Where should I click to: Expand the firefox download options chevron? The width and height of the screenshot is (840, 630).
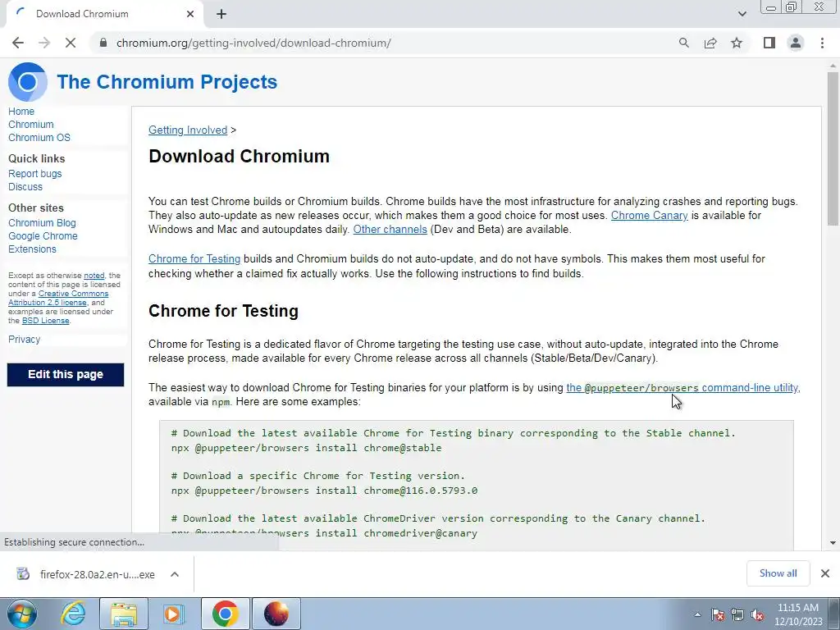click(175, 574)
